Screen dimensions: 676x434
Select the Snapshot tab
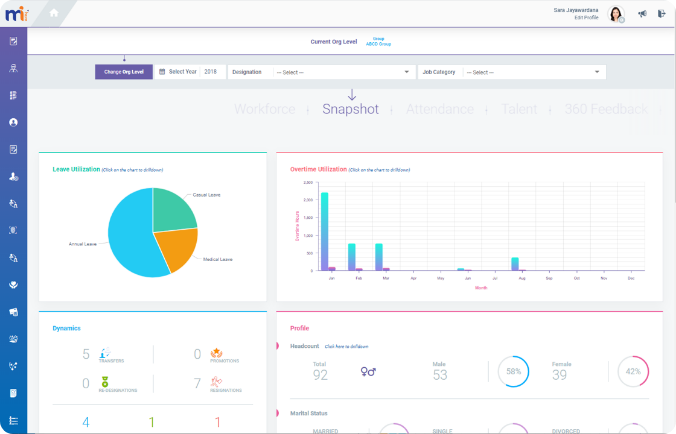point(351,109)
